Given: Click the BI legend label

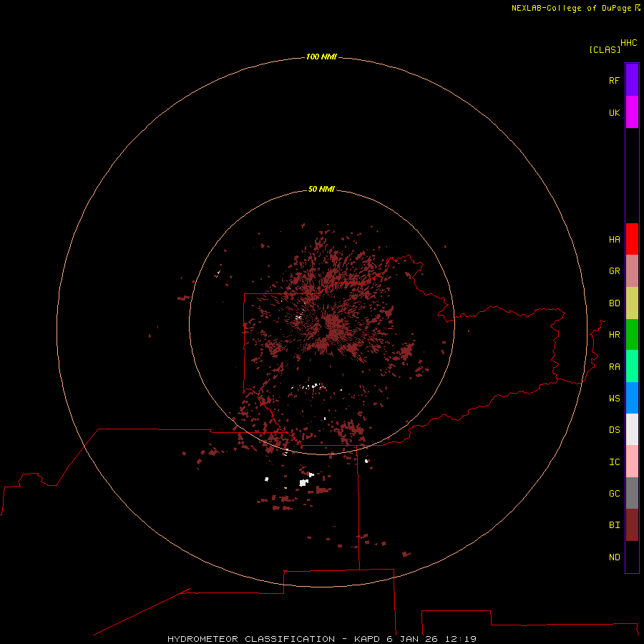Looking at the screenshot, I should (614, 525).
